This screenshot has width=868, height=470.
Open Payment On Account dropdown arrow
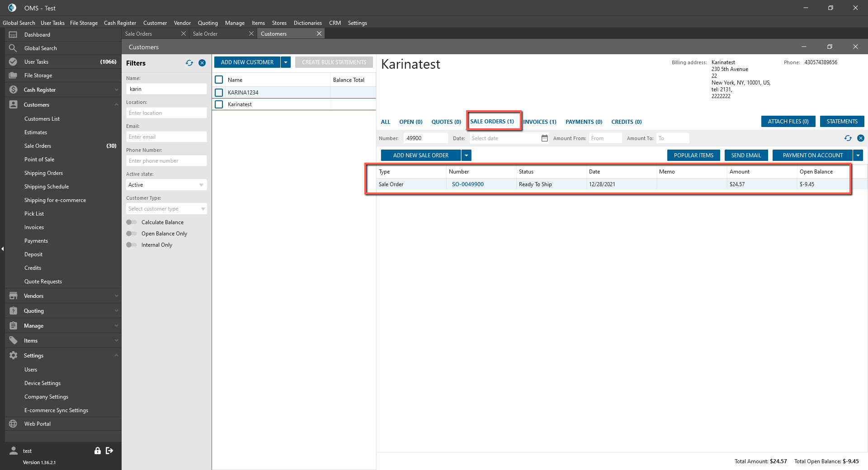(858, 155)
